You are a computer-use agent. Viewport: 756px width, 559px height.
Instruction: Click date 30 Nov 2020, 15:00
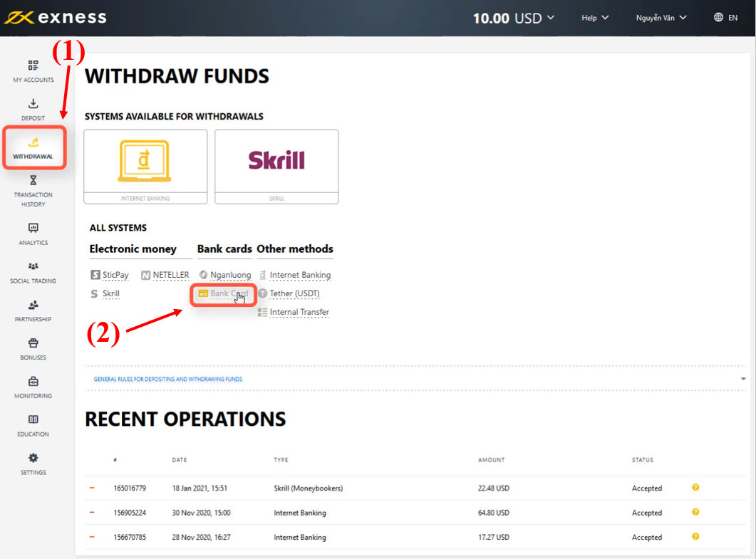pos(202,513)
